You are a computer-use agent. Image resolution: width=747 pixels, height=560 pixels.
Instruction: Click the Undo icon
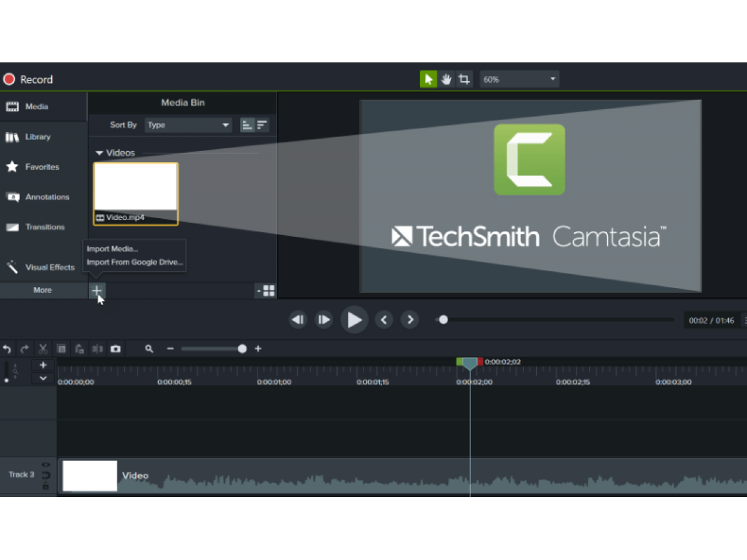pyautogui.click(x=7, y=349)
